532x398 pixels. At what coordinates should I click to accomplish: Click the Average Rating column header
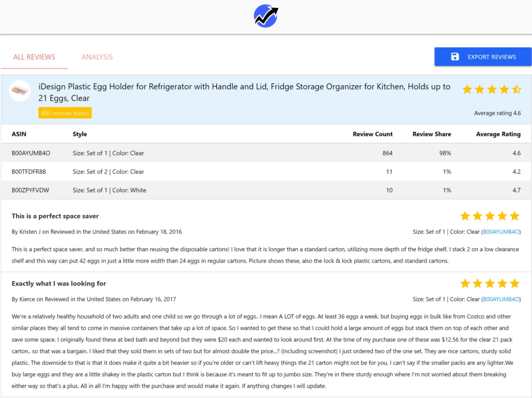(x=498, y=134)
